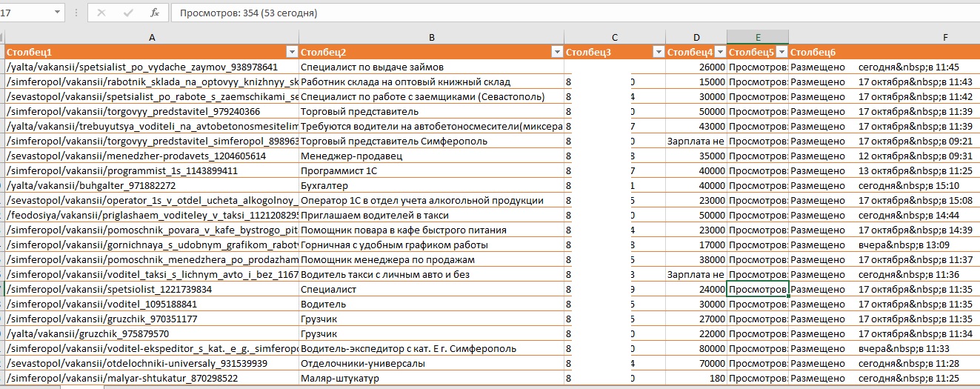Select the URL cell ending spetsialist_po_vydache_zaymov_938978641
This screenshot has width=980, height=389.
point(152,67)
